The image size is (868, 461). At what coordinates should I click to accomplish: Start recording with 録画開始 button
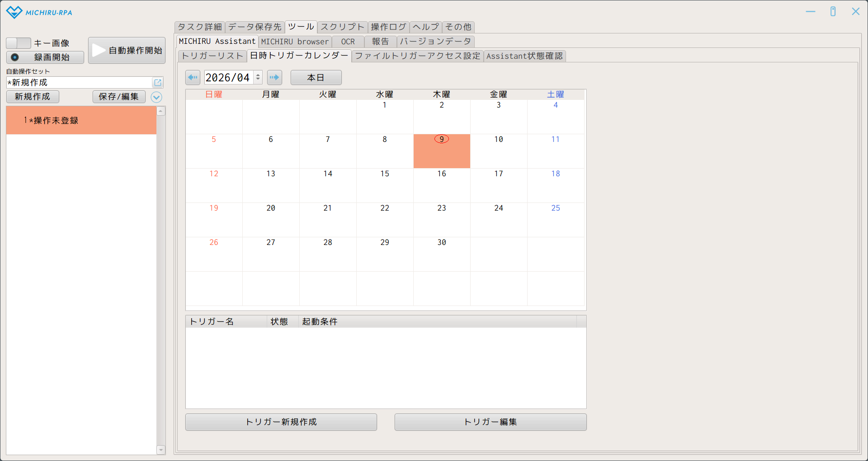coord(45,57)
